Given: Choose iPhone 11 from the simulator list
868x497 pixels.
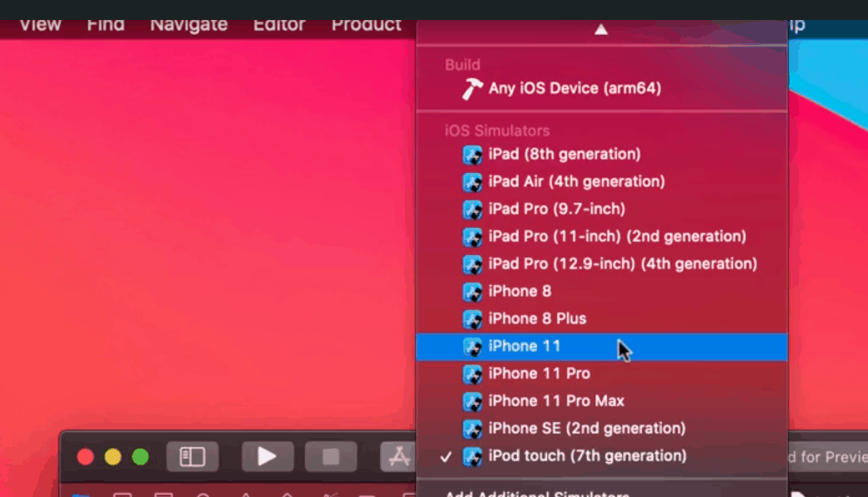Looking at the screenshot, I should coord(525,347).
